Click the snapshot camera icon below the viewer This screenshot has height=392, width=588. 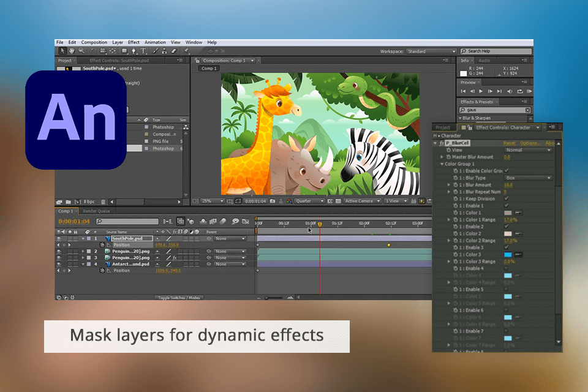273,201
